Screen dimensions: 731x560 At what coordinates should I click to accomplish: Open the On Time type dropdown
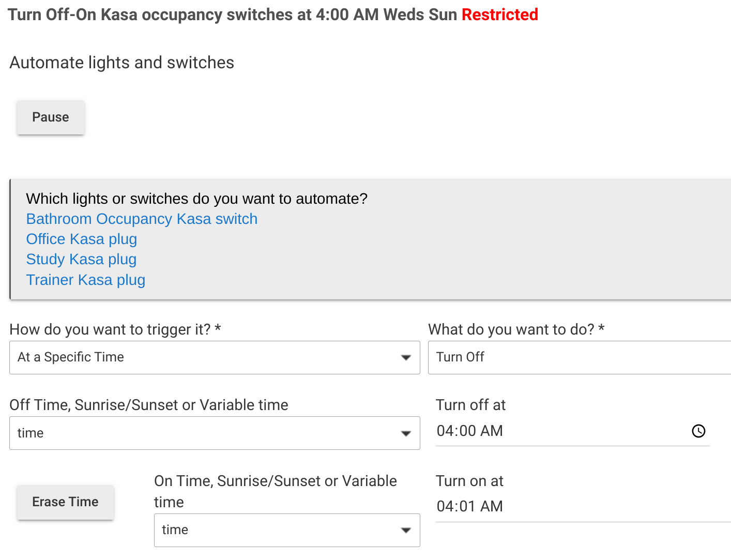point(287,530)
